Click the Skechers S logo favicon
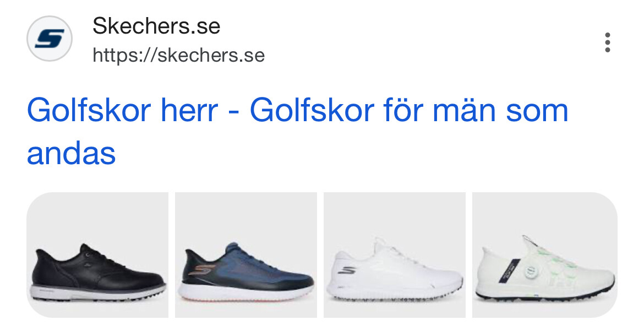The width and height of the screenshot is (644, 336). click(50, 39)
